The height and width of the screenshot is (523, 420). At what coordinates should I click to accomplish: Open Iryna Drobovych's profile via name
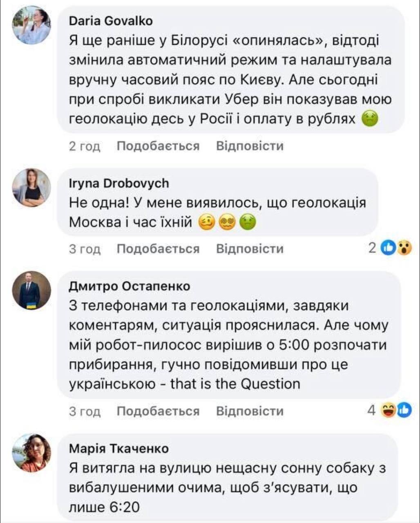point(118,183)
